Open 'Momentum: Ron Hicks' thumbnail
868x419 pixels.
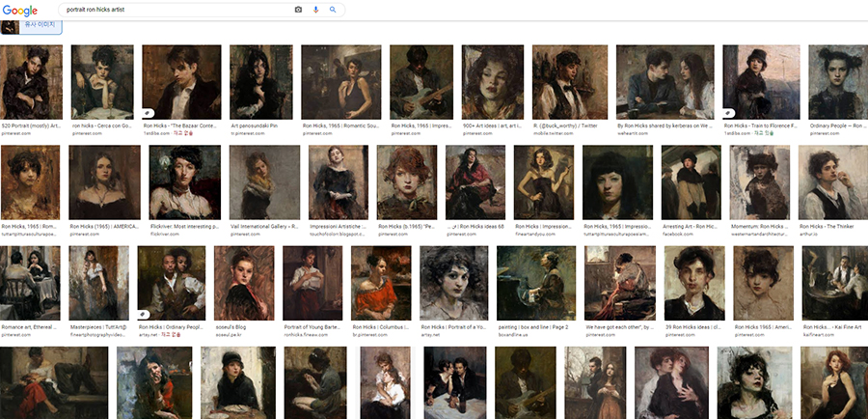pyautogui.click(x=760, y=182)
